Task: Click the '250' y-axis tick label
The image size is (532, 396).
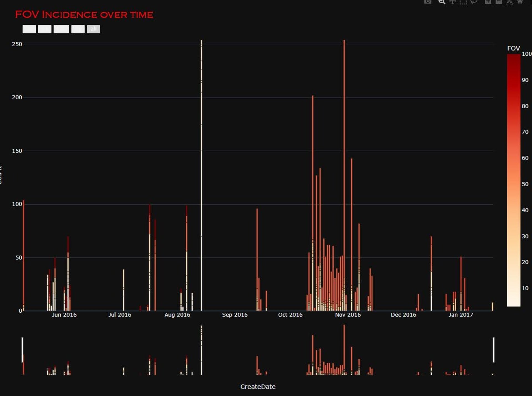Action: pos(17,44)
